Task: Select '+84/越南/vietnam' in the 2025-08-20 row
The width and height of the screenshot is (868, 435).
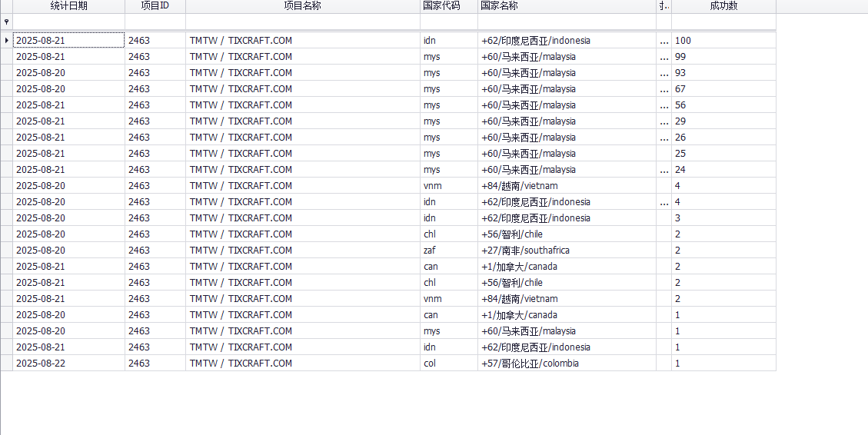Action: click(x=567, y=185)
